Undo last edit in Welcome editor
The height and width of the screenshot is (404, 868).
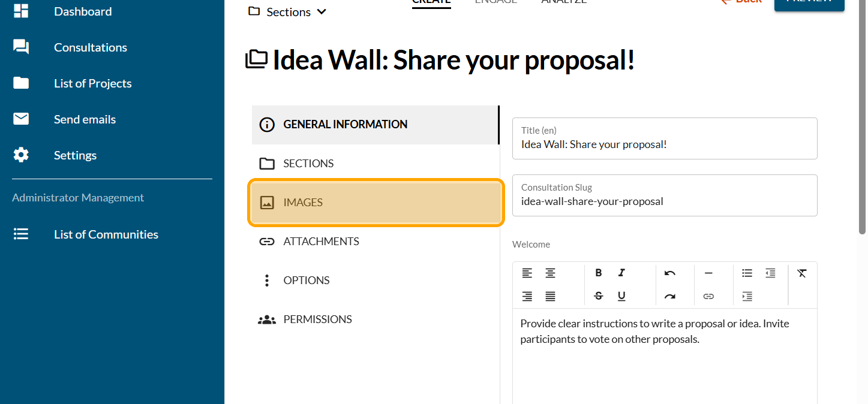pyautogui.click(x=670, y=273)
